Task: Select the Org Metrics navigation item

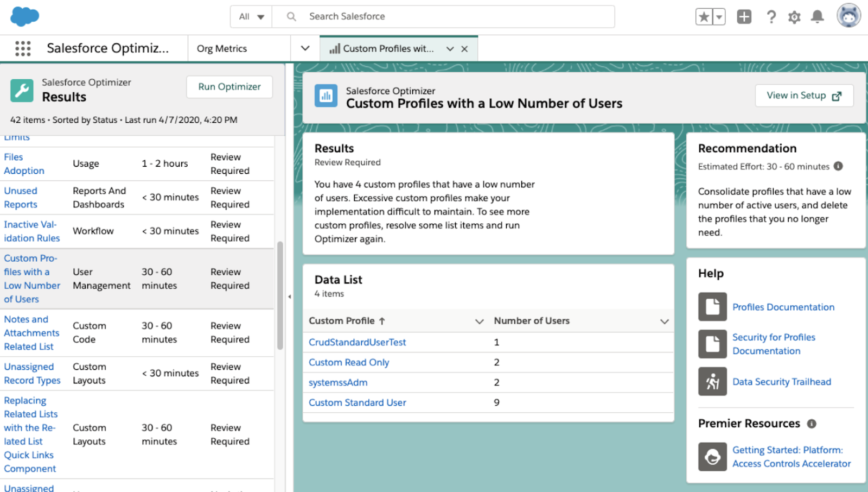Action: (x=222, y=49)
